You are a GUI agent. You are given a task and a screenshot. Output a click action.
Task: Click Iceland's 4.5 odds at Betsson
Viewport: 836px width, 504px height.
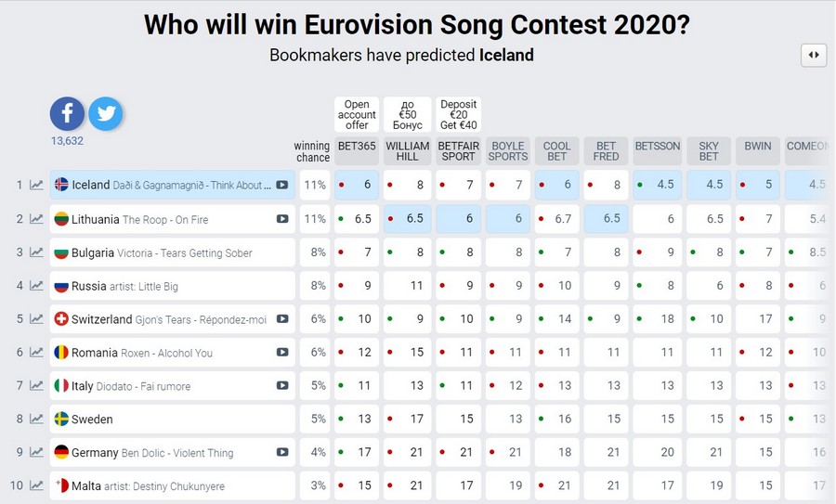click(658, 185)
